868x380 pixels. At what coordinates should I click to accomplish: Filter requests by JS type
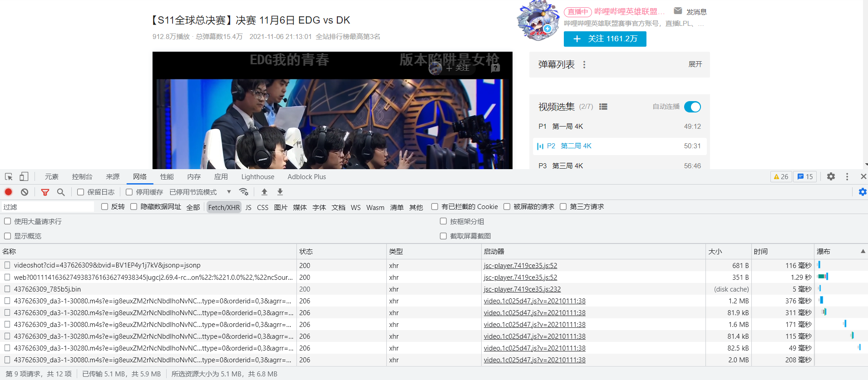point(248,207)
